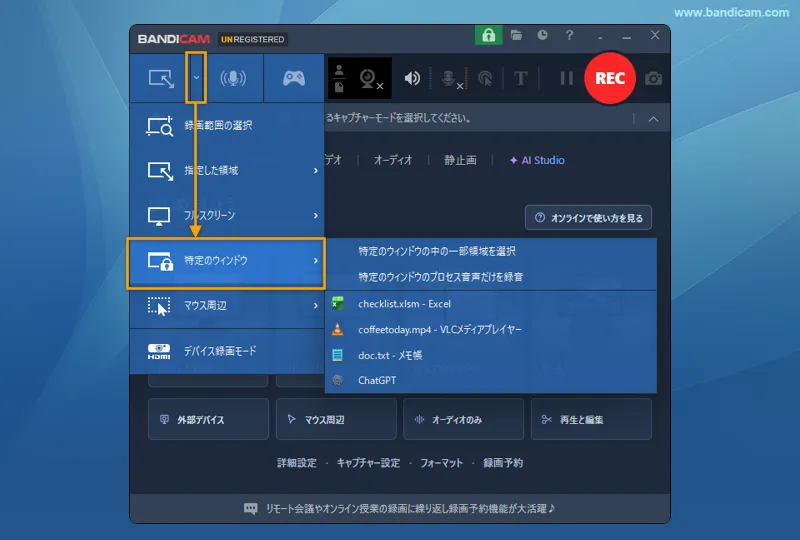Click the 外部デバイス button

pyautogui.click(x=208, y=420)
